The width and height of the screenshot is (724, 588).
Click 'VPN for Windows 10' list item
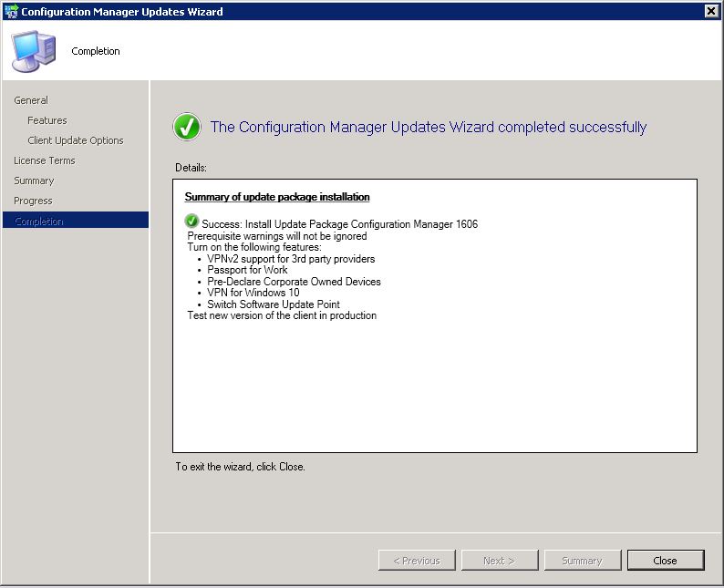pyautogui.click(x=253, y=293)
